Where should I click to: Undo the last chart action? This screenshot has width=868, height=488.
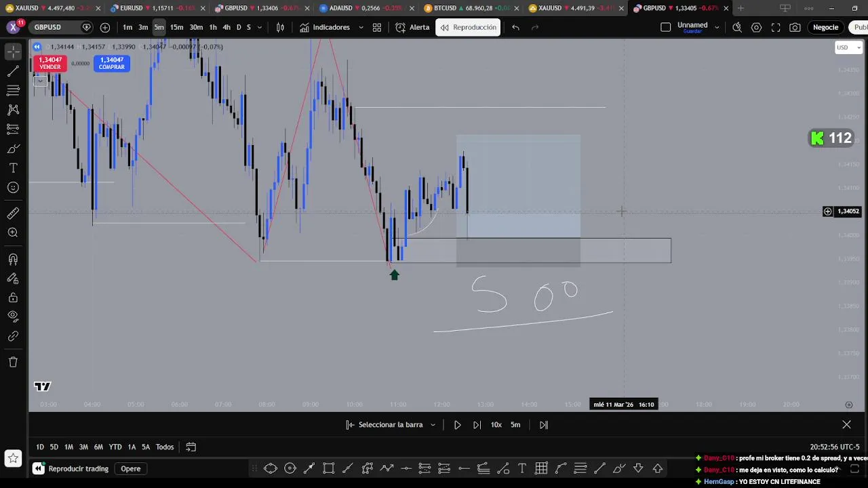click(x=515, y=27)
